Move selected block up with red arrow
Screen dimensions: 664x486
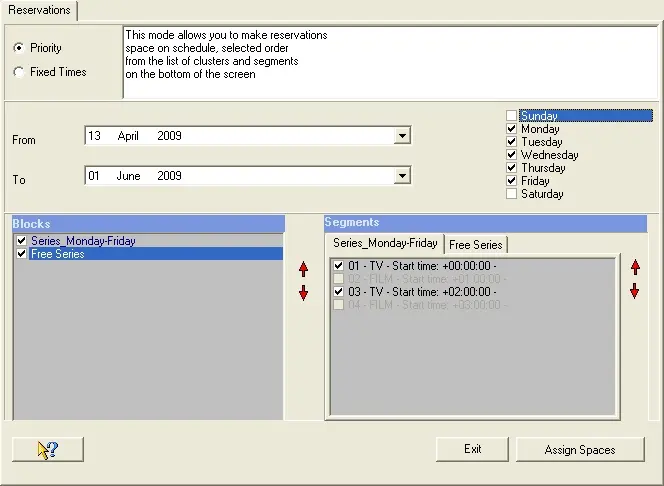pyautogui.click(x=304, y=269)
